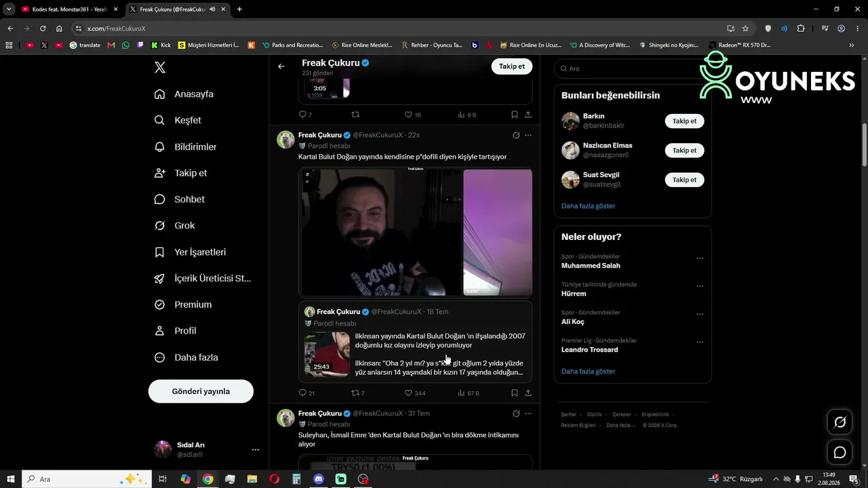
Task: Follow Barkın with Takip et
Action: click(x=684, y=121)
